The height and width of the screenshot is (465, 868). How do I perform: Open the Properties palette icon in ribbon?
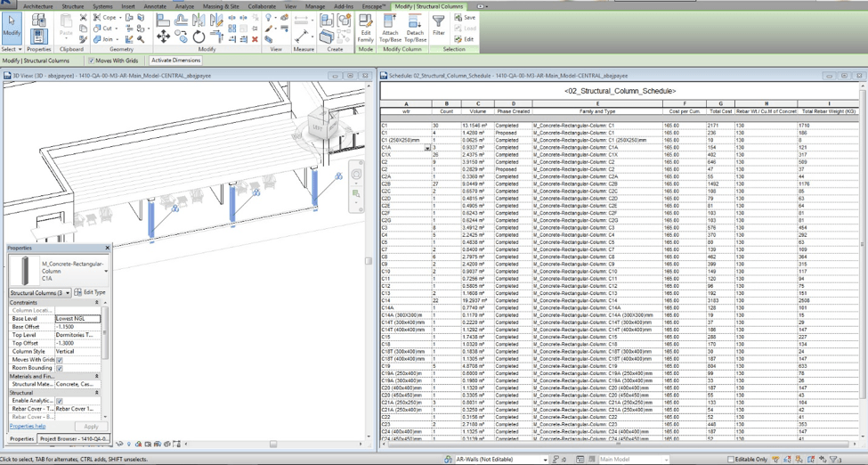pos(39,37)
